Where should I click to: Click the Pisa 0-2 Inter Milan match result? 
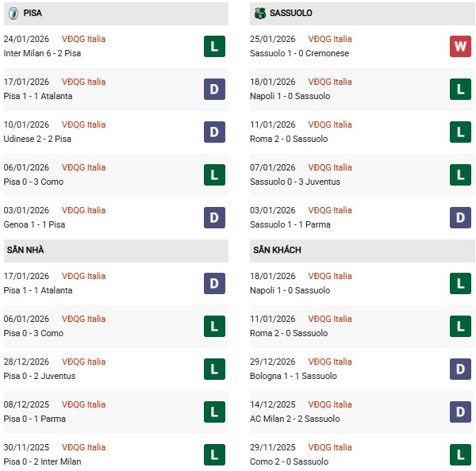tap(42, 461)
